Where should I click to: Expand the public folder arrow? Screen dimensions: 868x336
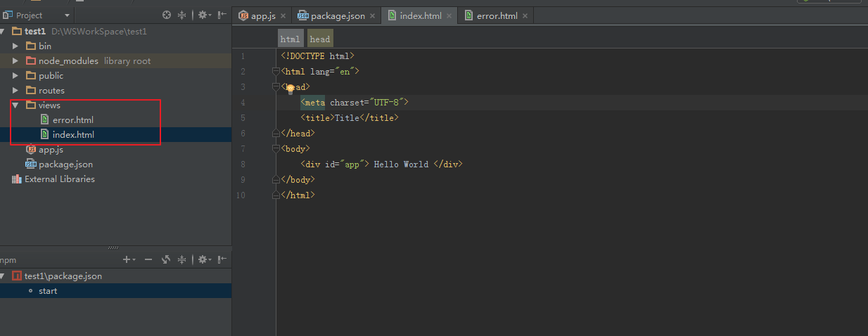click(x=15, y=76)
